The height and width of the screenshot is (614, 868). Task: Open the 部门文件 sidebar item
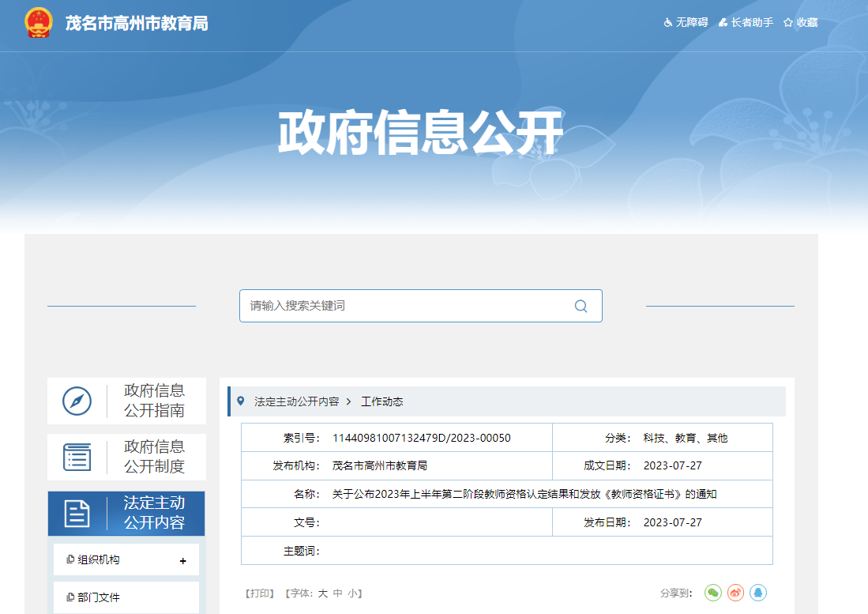[99, 597]
